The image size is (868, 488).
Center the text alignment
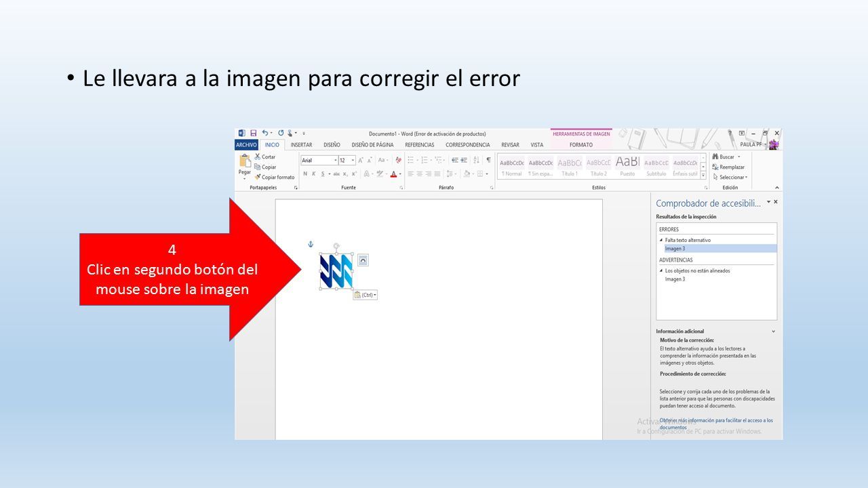[420, 174]
